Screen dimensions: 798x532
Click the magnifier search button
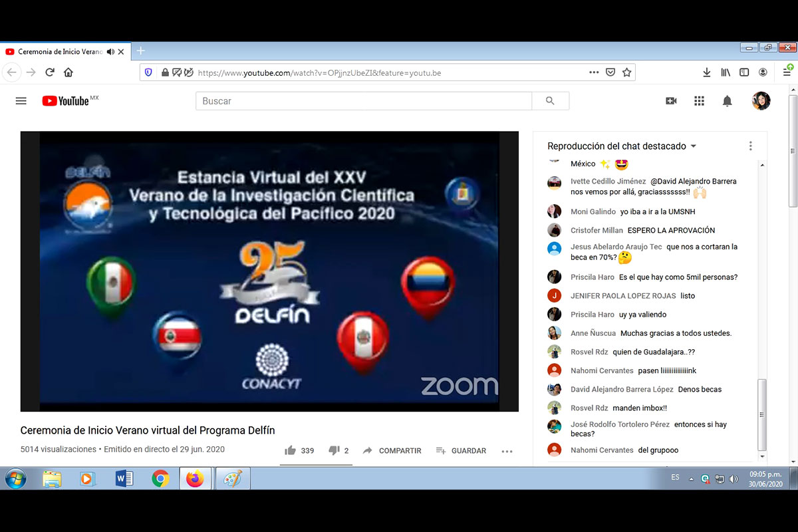[x=550, y=101]
